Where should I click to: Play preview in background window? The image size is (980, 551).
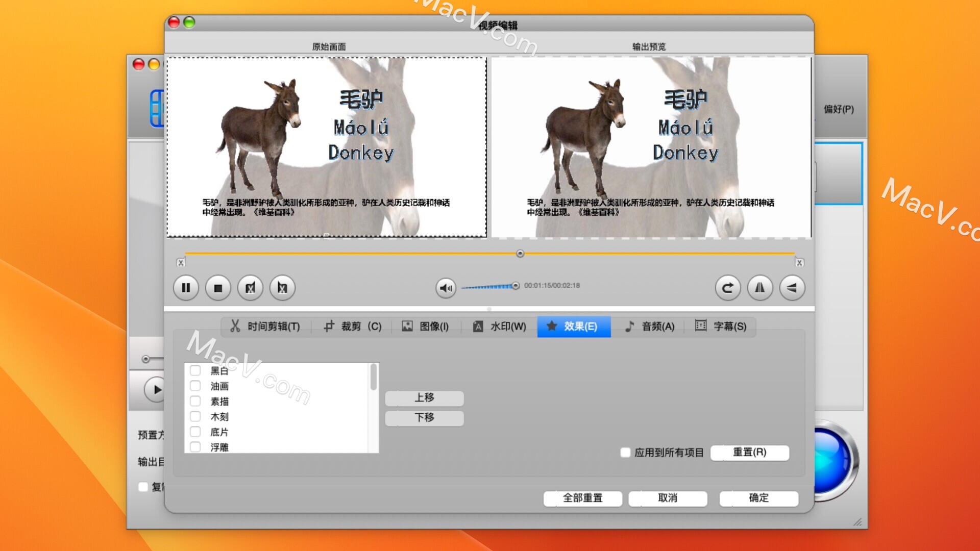pyautogui.click(x=155, y=390)
